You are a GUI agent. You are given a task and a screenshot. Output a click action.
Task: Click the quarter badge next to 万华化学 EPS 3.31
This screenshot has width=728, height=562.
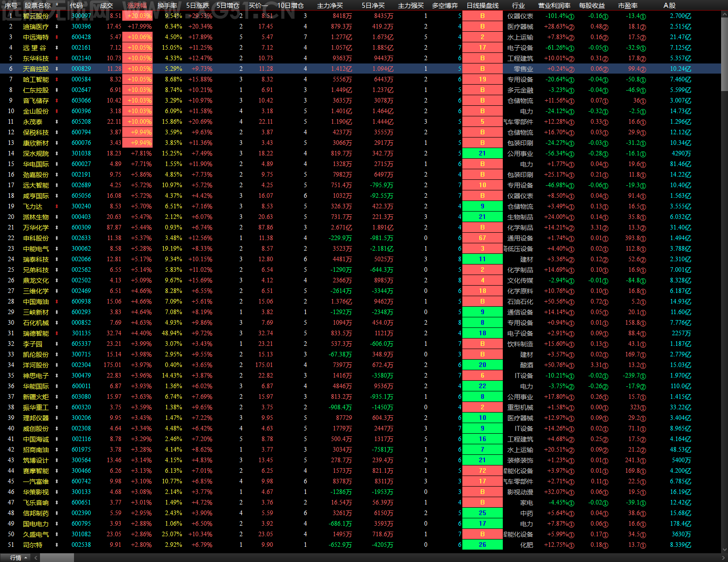click(605, 228)
